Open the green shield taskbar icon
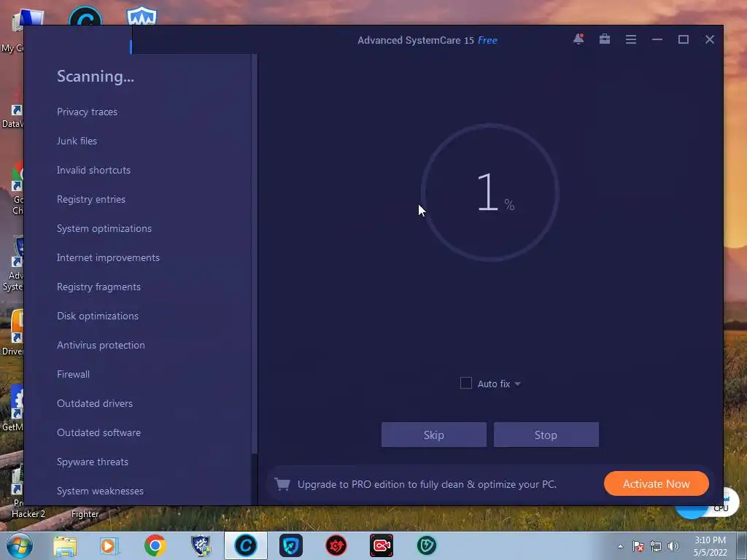Screen dimensions: 747x560 pyautogui.click(x=426, y=545)
